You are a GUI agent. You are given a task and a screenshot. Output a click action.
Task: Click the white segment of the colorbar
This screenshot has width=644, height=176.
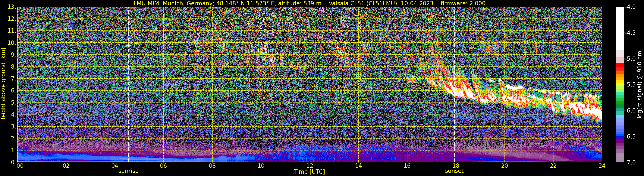click(620, 29)
